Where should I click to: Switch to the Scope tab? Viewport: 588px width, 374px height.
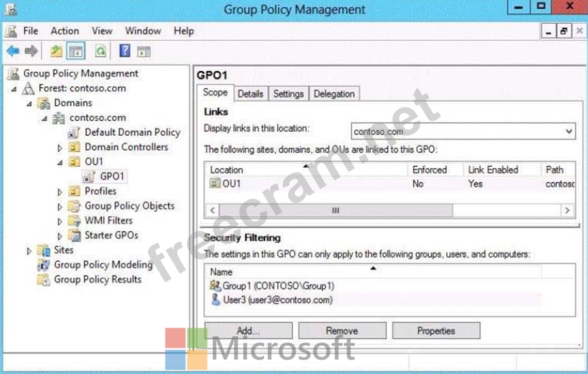click(215, 92)
